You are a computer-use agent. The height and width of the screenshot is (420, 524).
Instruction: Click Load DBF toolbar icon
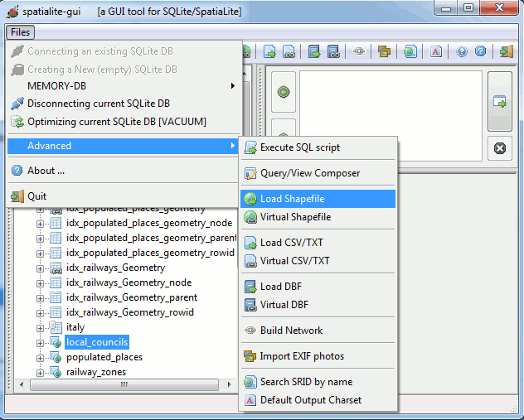coord(314,51)
